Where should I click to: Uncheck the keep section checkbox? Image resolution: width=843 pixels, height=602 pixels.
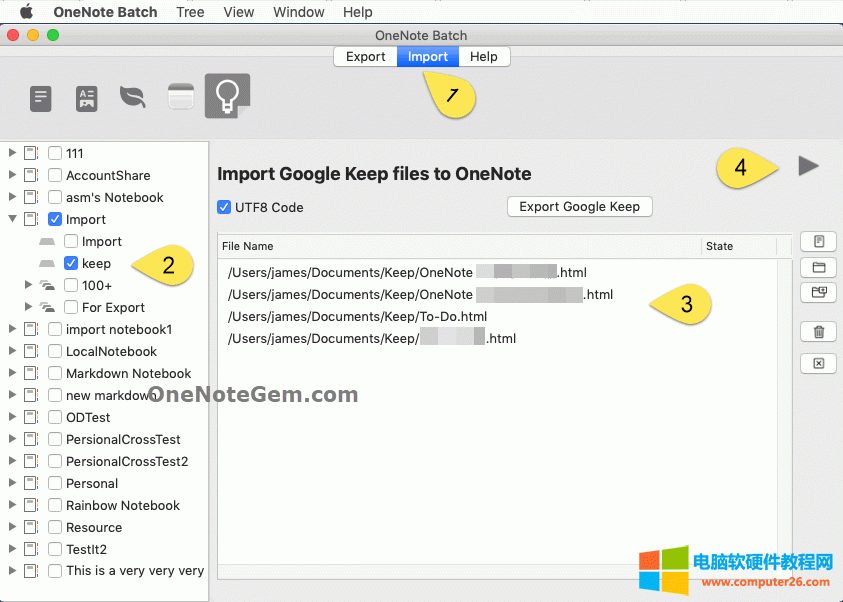point(69,263)
